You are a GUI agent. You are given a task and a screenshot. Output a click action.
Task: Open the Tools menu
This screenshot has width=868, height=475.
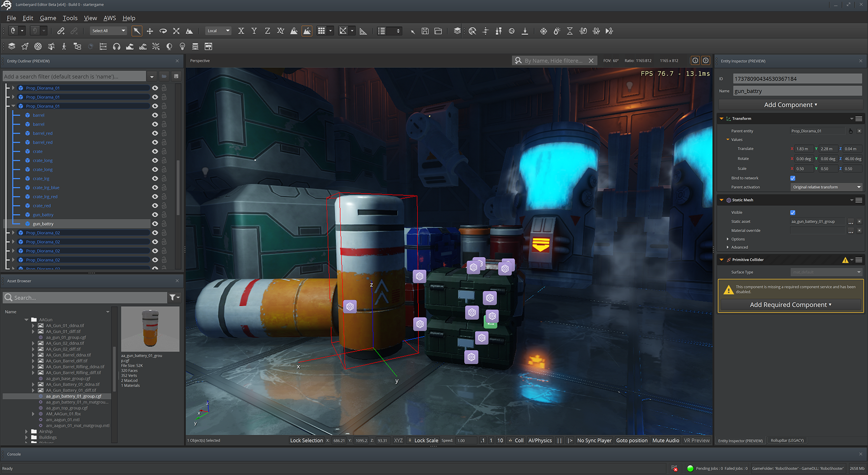(70, 18)
